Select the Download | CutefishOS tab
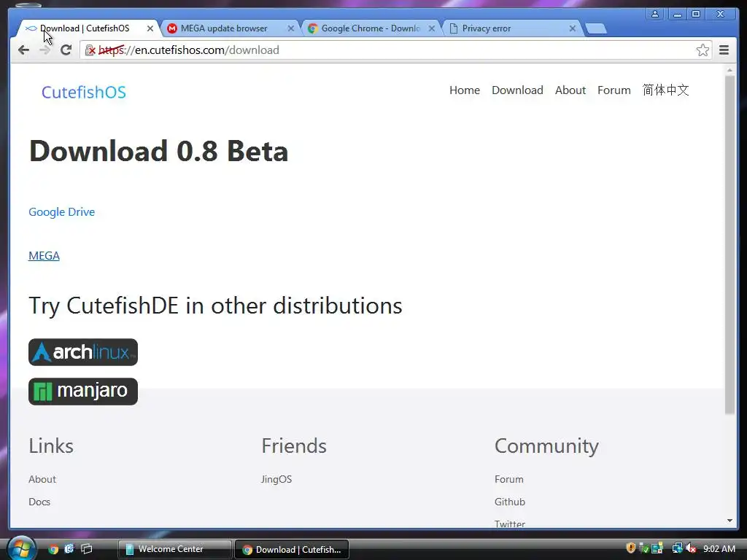 [x=88, y=28]
